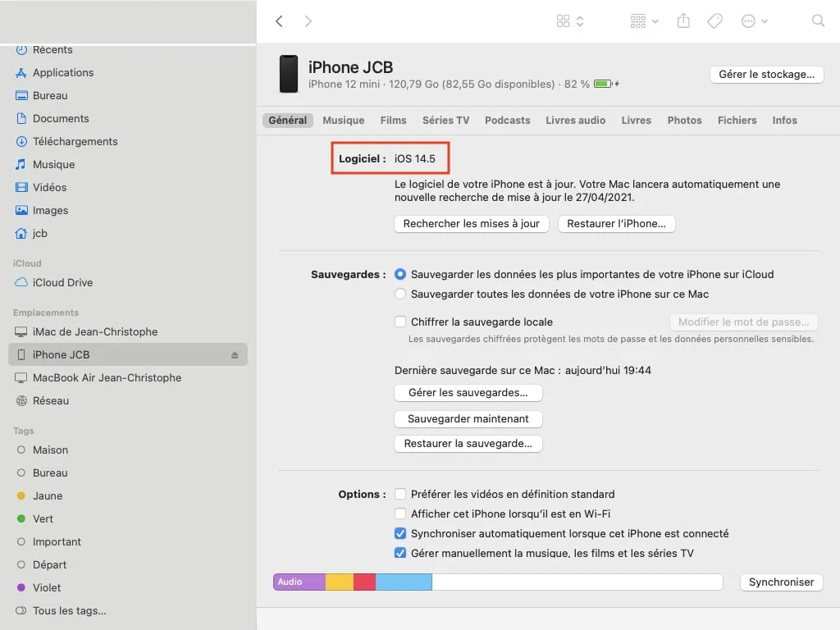Switch to the Musique tab
The image size is (840, 630).
344,121
